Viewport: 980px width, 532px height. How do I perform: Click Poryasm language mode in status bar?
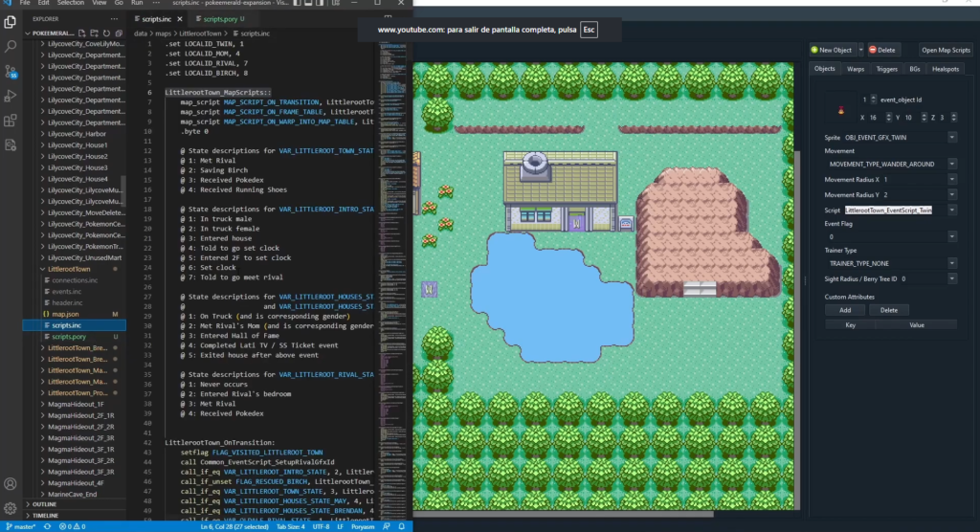click(363, 526)
